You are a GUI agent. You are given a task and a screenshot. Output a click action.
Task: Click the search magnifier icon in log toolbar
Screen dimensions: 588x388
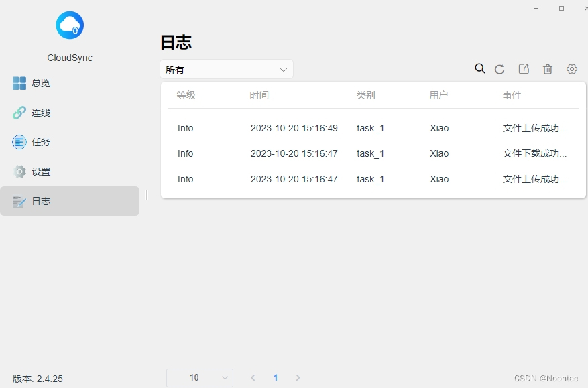pyautogui.click(x=480, y=69)
